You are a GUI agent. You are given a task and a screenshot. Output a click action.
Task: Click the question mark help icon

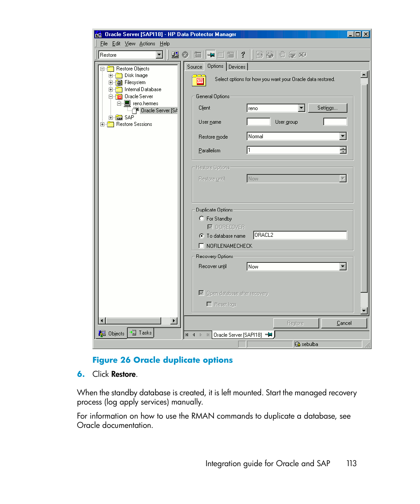(x=243, y=55)
